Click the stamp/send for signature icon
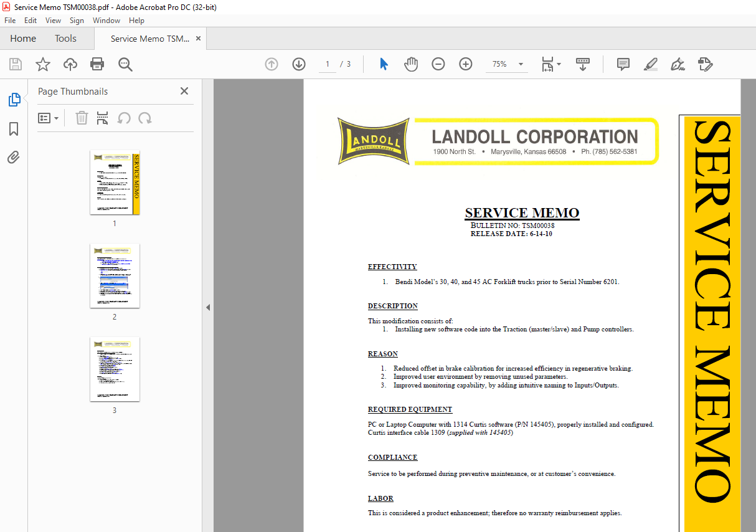756x532 pixels. [705, 64]
